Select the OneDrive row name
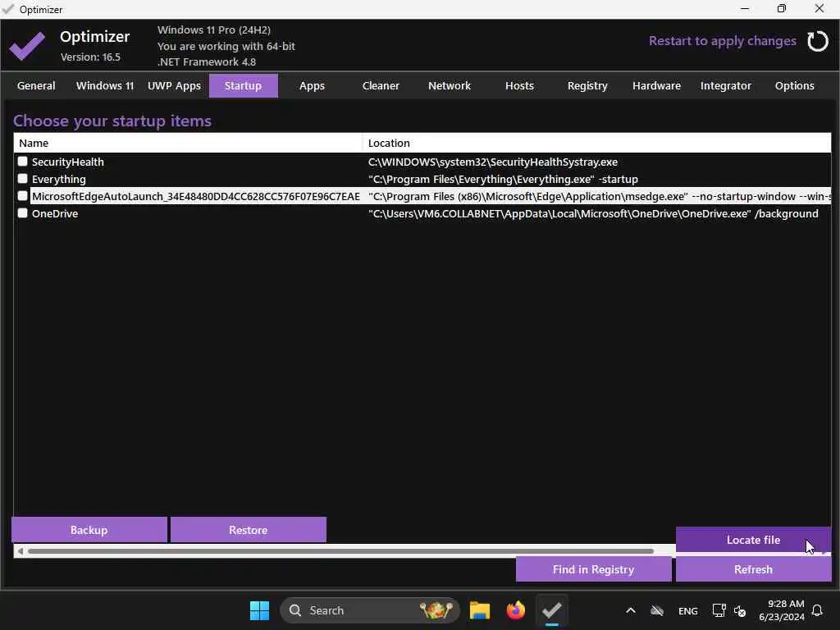The image size is (840, 630). pos(55,213)
